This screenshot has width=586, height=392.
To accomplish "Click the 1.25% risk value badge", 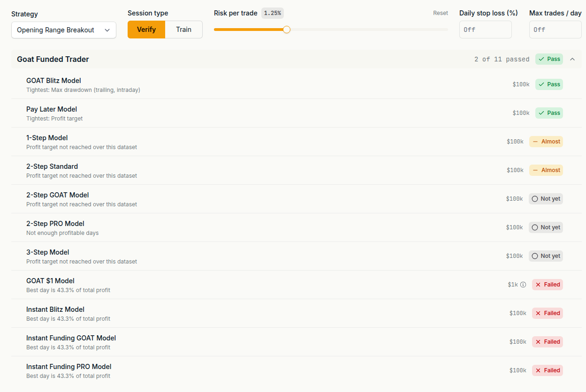I will [x=273, y=13].
